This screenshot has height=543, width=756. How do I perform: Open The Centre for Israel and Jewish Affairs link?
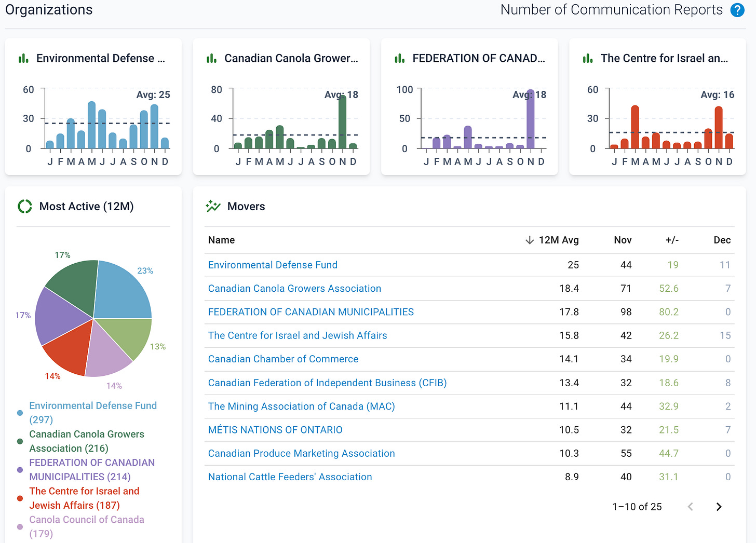click(x=298, y=335)
